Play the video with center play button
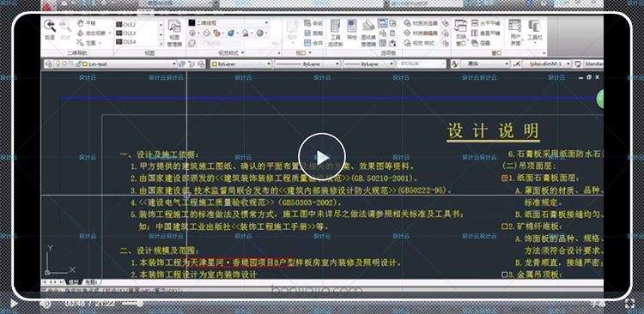Viewport: 644px width, 314px height. [x=322, y=156]
